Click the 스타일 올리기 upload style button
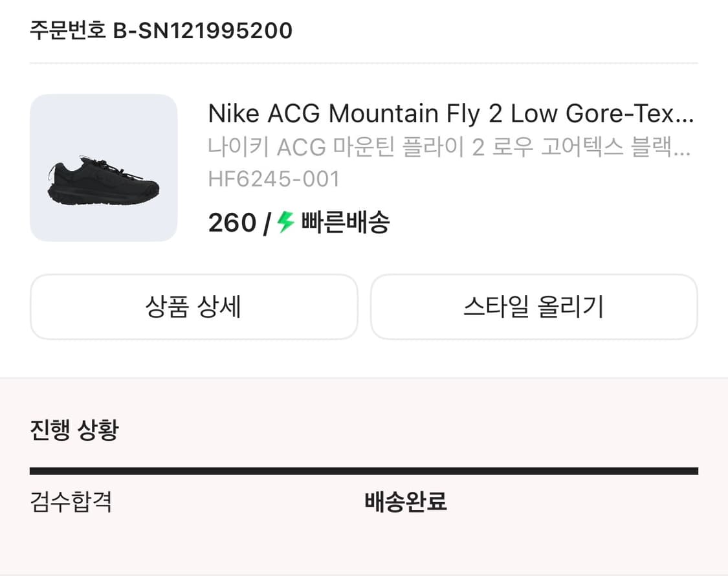The height and width of the screenshot is (576, 728). pyautogui.click(x=535, y=307)
